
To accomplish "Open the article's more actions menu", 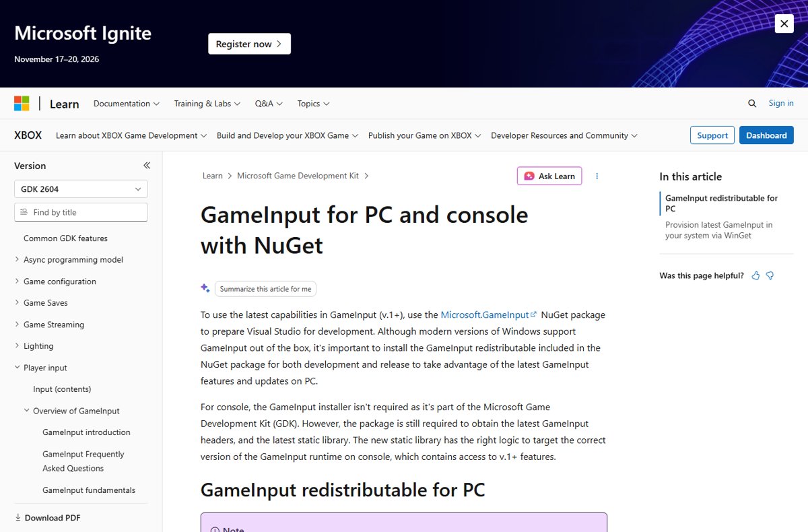I will tap(597, 176).
